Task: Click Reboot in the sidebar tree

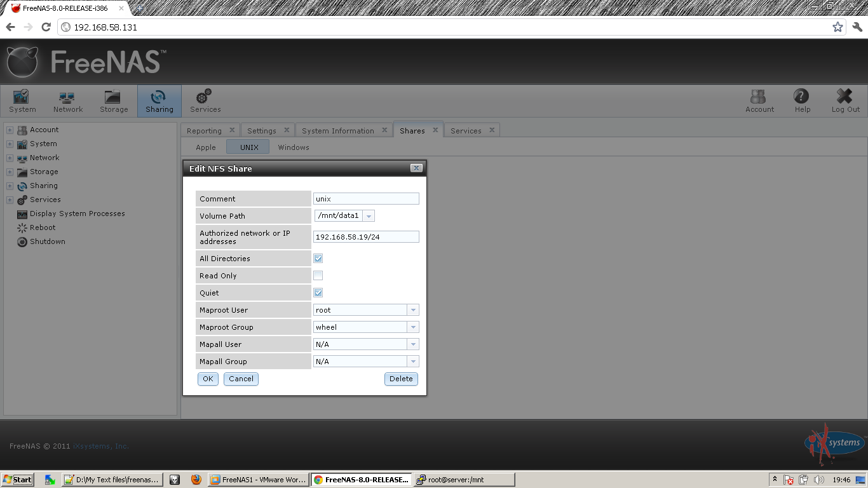Action: 43,227
